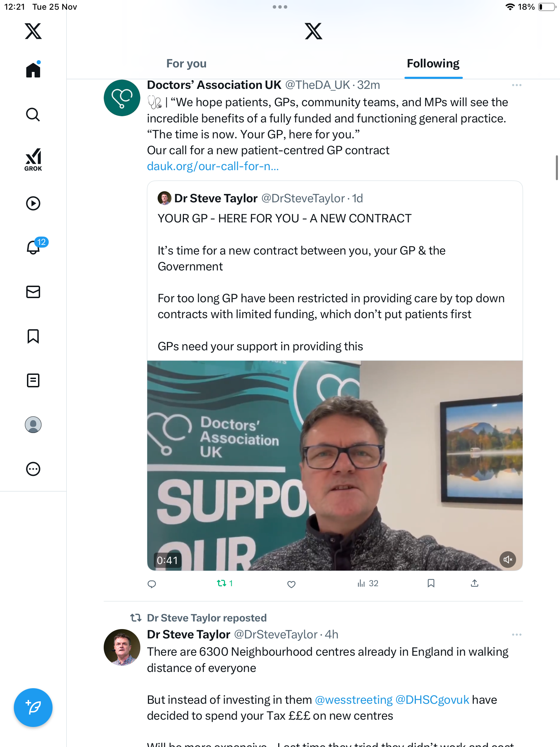Expand the sidebar More menu

pyautogui.click(x=33, y=469)
